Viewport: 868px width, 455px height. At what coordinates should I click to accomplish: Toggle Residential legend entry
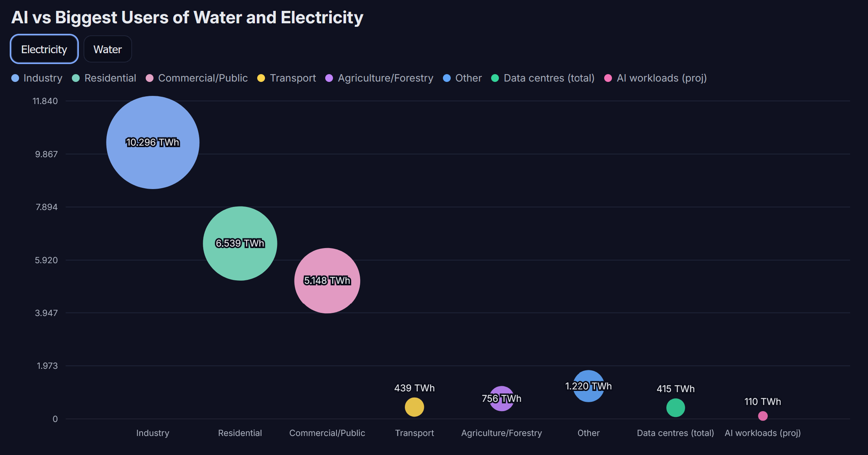coord(104,78)
